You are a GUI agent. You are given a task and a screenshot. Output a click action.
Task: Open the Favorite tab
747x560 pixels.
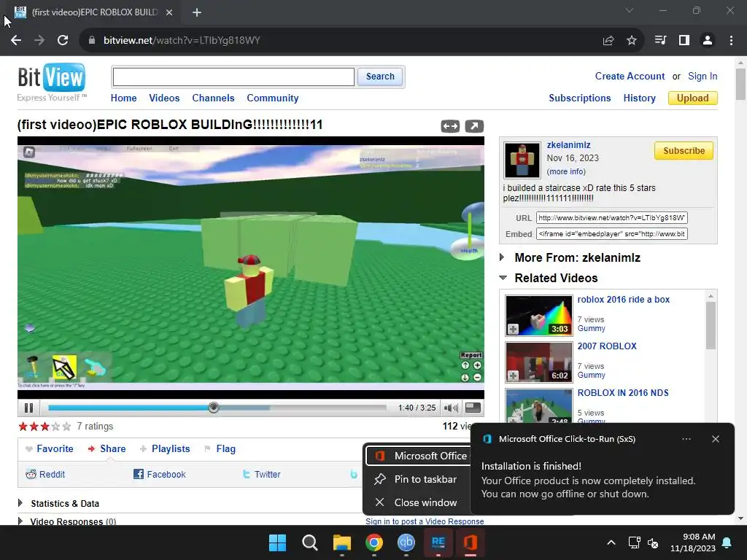(x=50, y=448)
